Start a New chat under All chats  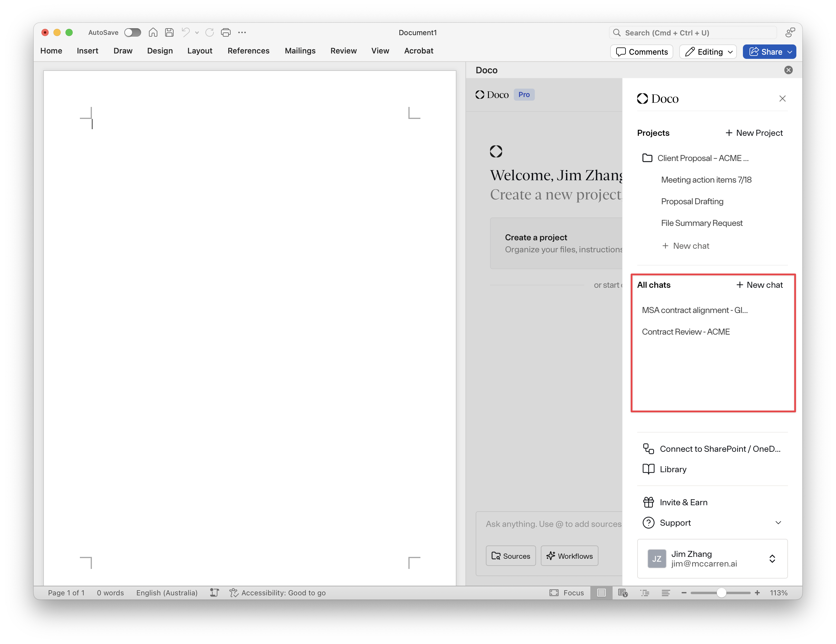pos(759,285)
